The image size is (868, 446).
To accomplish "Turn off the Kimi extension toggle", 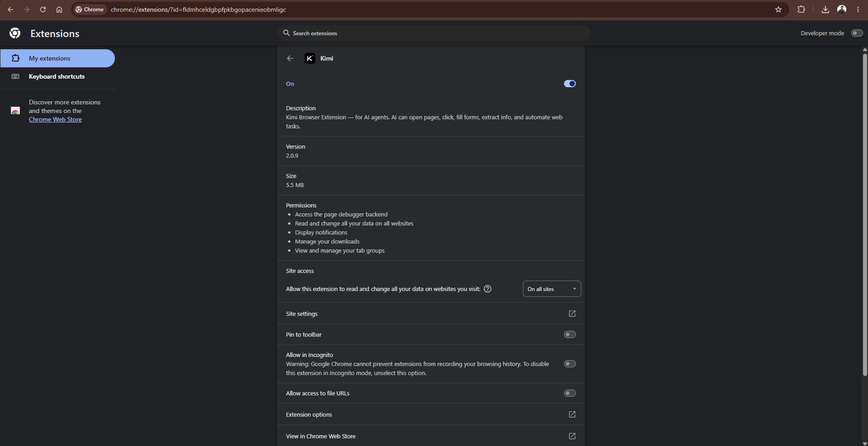I will point(570,84).
